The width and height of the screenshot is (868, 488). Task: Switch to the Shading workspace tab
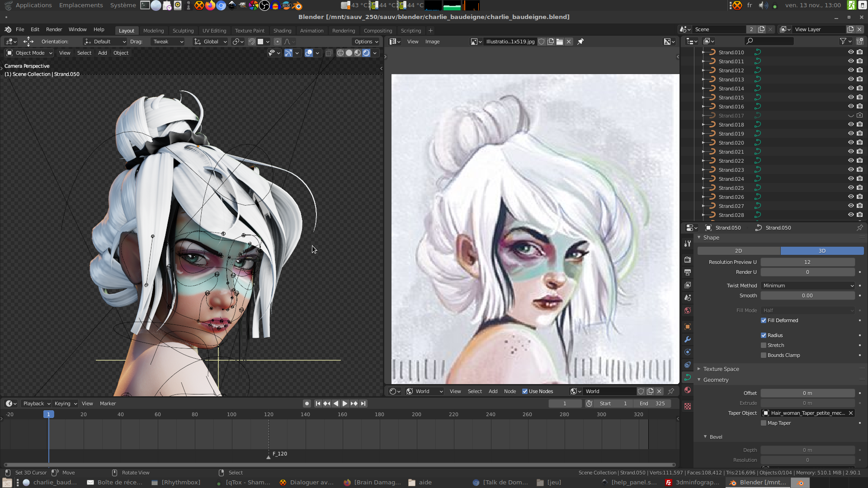pos(282,31)
